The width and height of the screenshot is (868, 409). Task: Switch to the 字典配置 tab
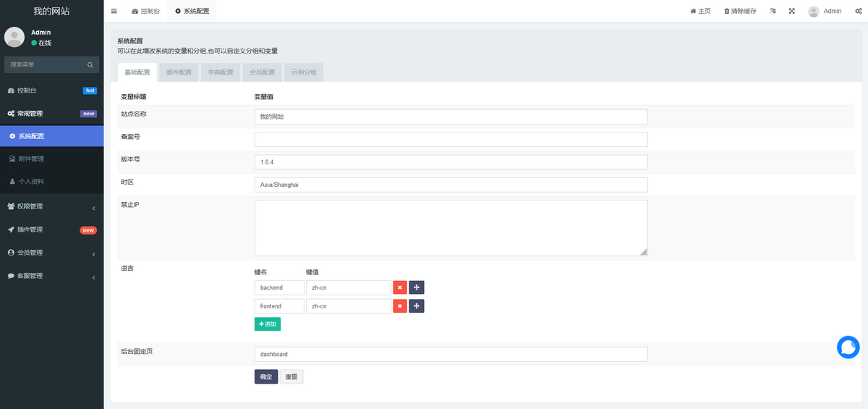click(x=221, y=72)
